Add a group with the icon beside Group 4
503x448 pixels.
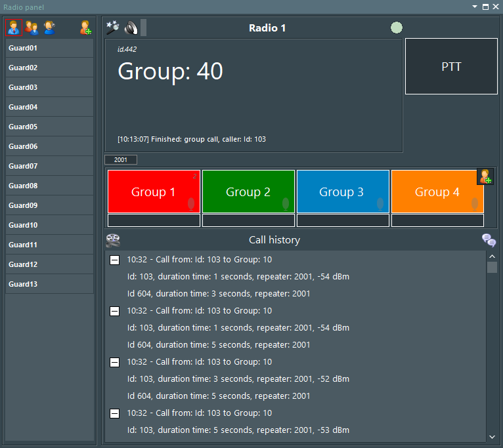click(x=485, y=176)
